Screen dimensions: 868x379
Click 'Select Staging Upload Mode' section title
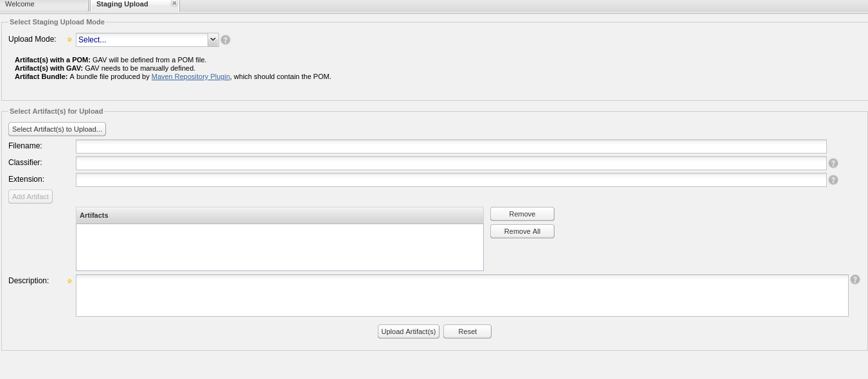(57, 22)
